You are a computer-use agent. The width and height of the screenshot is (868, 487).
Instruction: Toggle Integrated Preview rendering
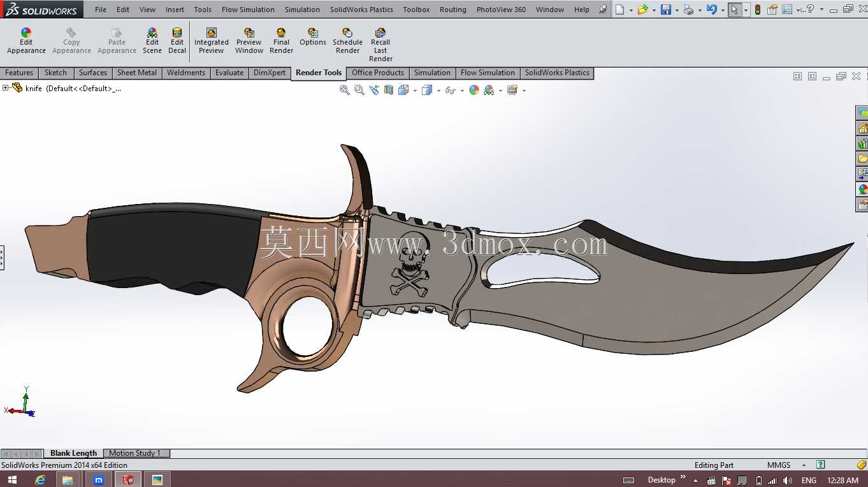212,41
